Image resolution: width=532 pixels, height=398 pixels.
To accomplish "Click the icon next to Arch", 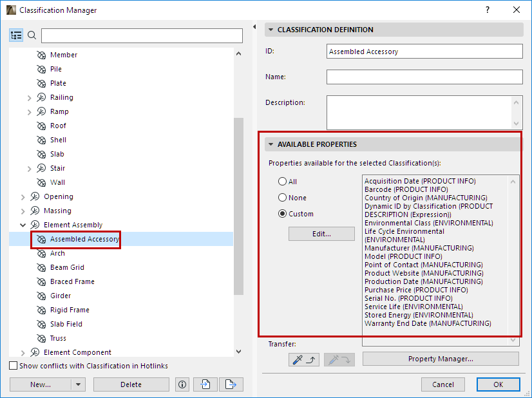I will [41, 254].
